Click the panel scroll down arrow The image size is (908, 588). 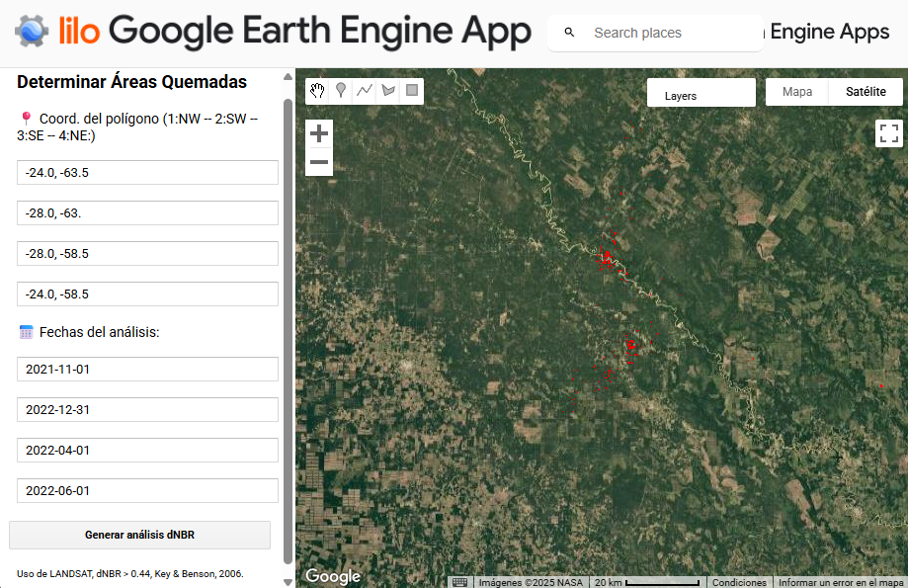288,582
